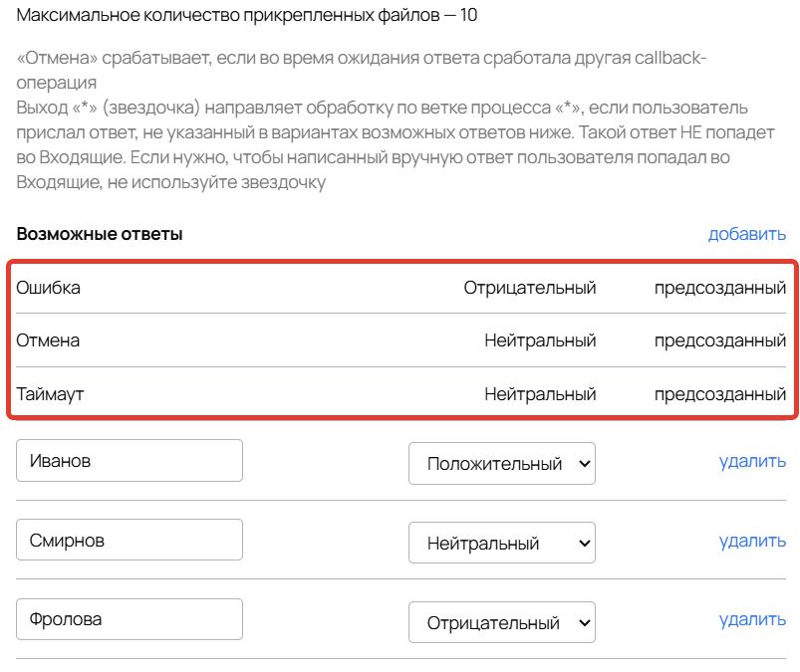This screenshot has width=800, height=672.
Task: Click inside the Фролова text field
Action: pyautogui.click(x=129, y=618)
